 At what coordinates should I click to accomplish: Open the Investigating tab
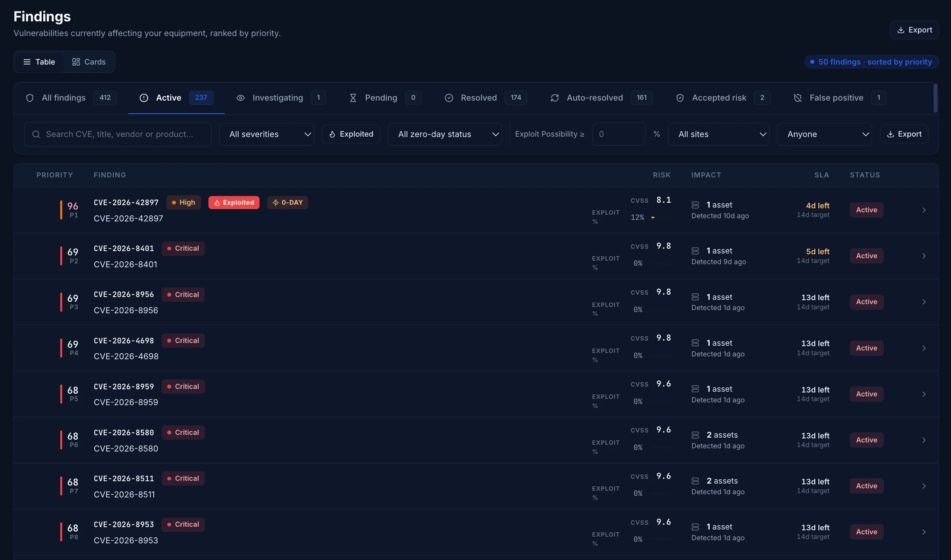point(281,98)
